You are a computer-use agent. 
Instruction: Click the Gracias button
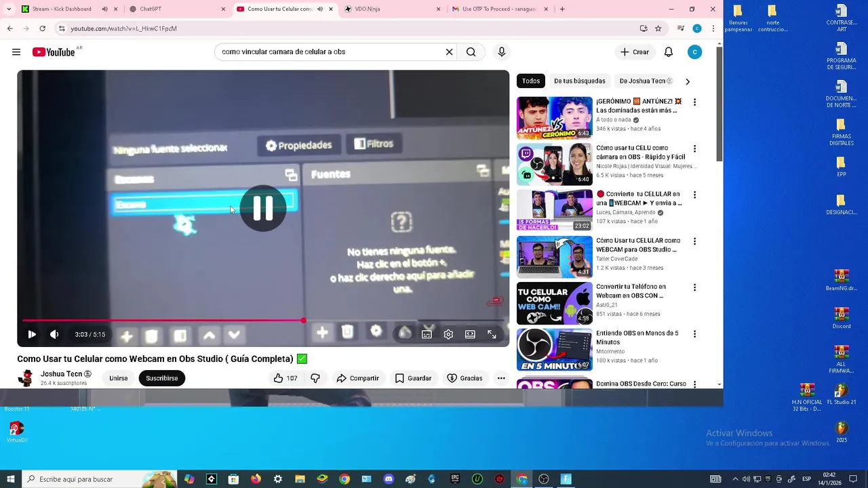465,378
